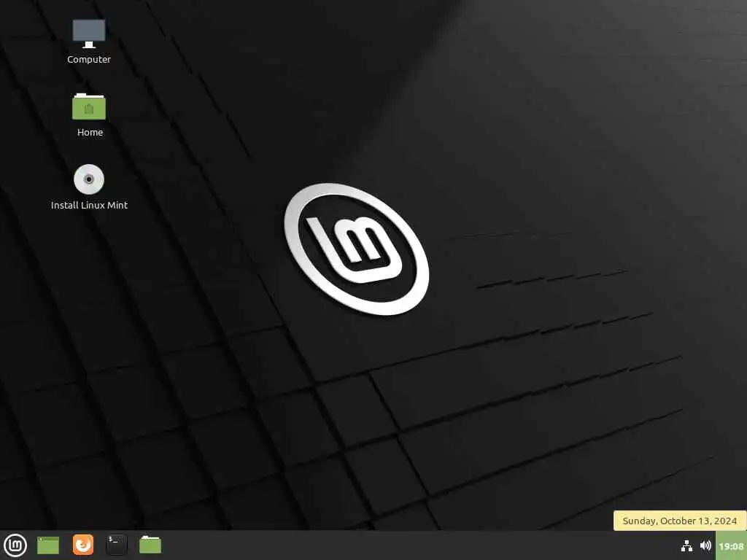
Task: Open the Terminal launcher in panel
Action: click(x=116, y=545)
